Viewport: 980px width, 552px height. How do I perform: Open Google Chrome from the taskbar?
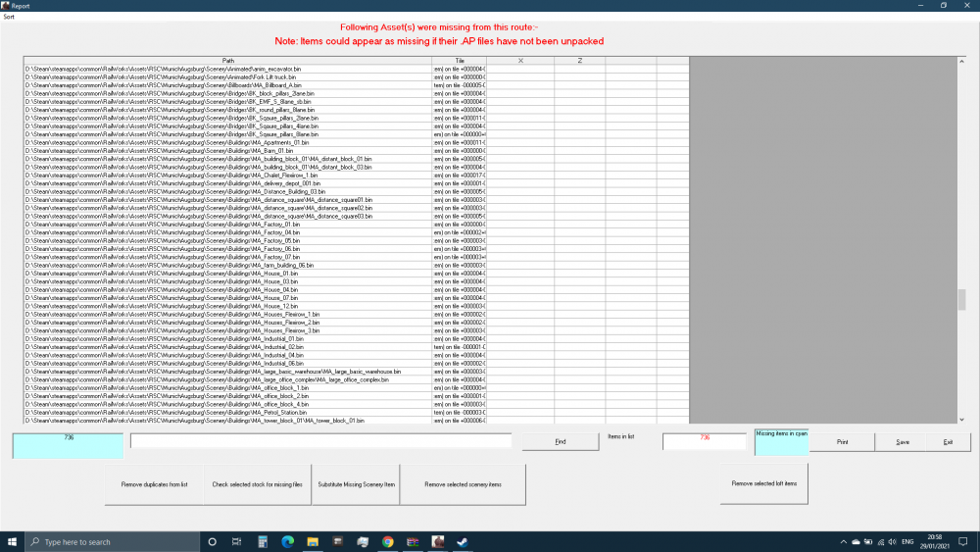click(x=387, y=542)
